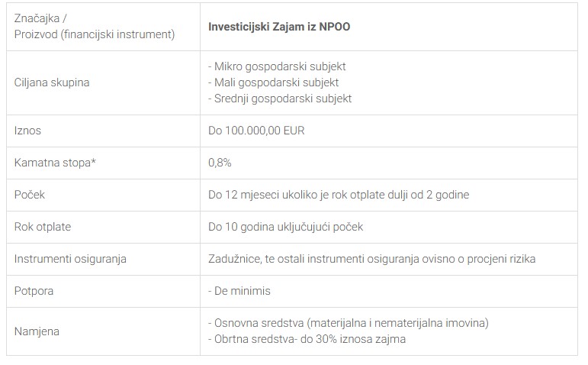Viewport: 588px width, 365px height.
Task: Click the 'Značajka / Proizvod' header cell
Action: [x=95, y=26]
